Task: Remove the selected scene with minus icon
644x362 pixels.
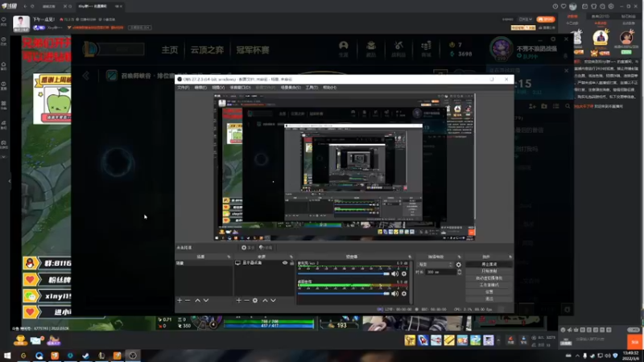Action: click(188, 300)
